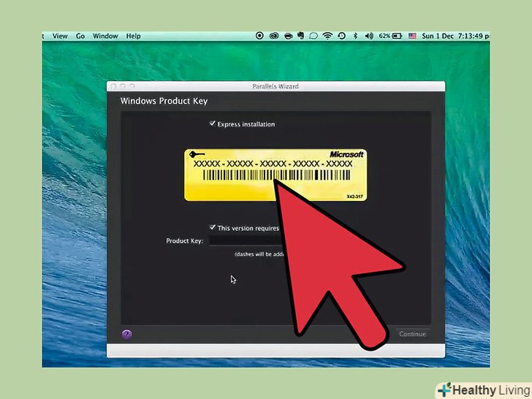Close the Parallels Wizard window
532x399 pixels.
tap(113, 86)
